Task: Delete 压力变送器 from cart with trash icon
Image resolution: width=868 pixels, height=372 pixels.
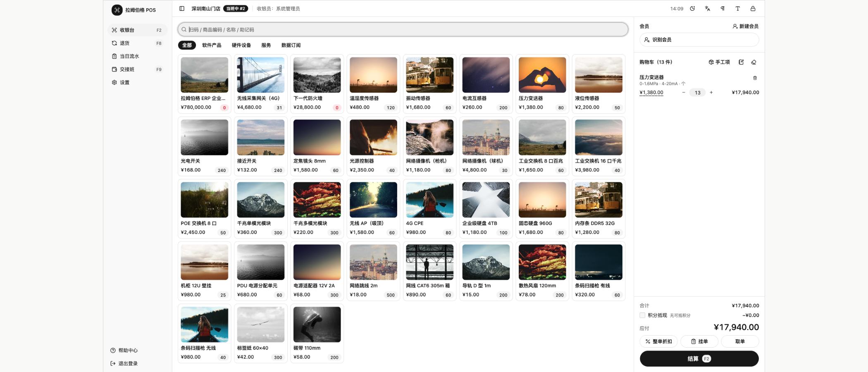Action: click(x=755, y=78)
